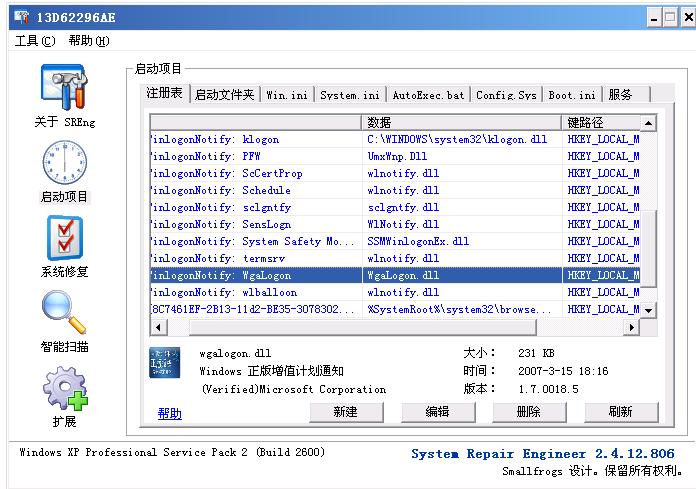
Task: Switch to the AutoExec.bat tab
Action: [428, 95]
